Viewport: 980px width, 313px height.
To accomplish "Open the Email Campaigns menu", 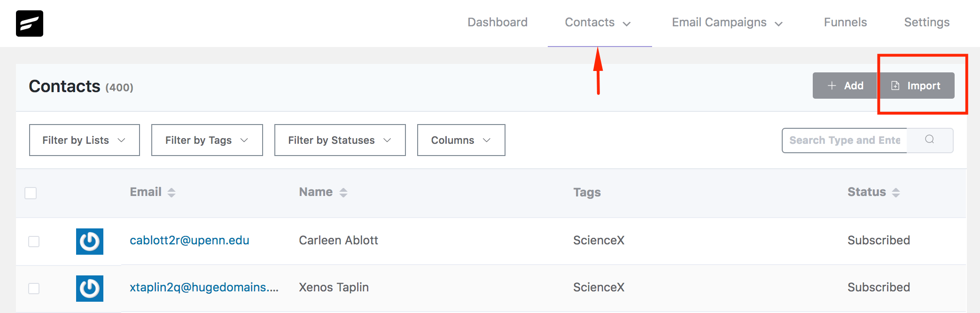I will tap(727, 23).
